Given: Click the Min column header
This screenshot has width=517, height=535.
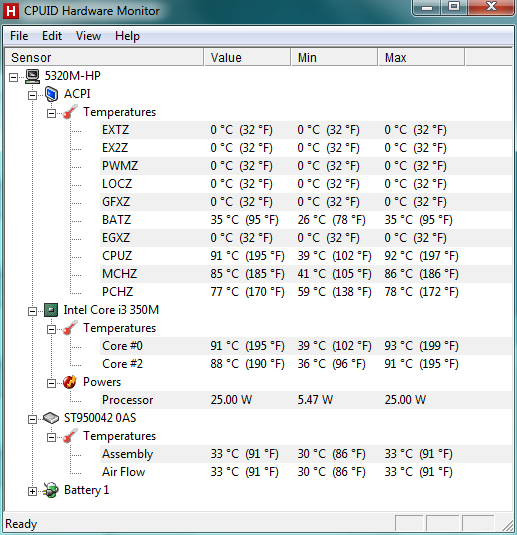Looking at the screenshot, I should click(x=334, y=57).
